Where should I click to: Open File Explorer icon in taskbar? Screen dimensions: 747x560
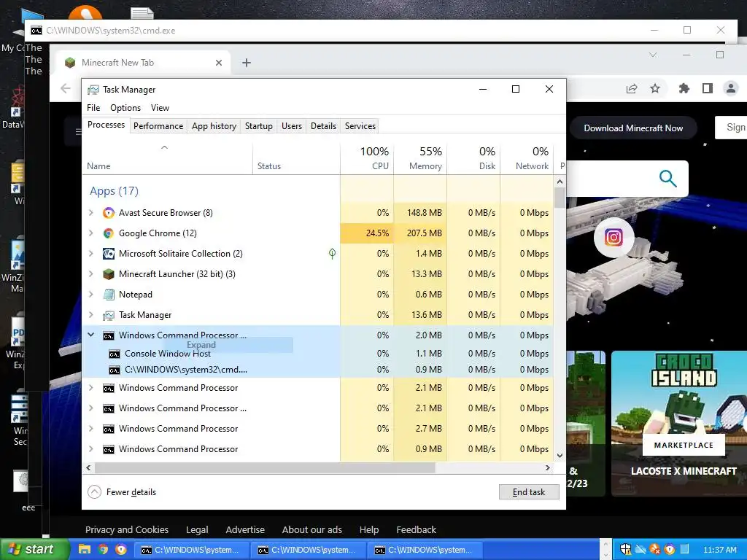click(x=85, y=550)
